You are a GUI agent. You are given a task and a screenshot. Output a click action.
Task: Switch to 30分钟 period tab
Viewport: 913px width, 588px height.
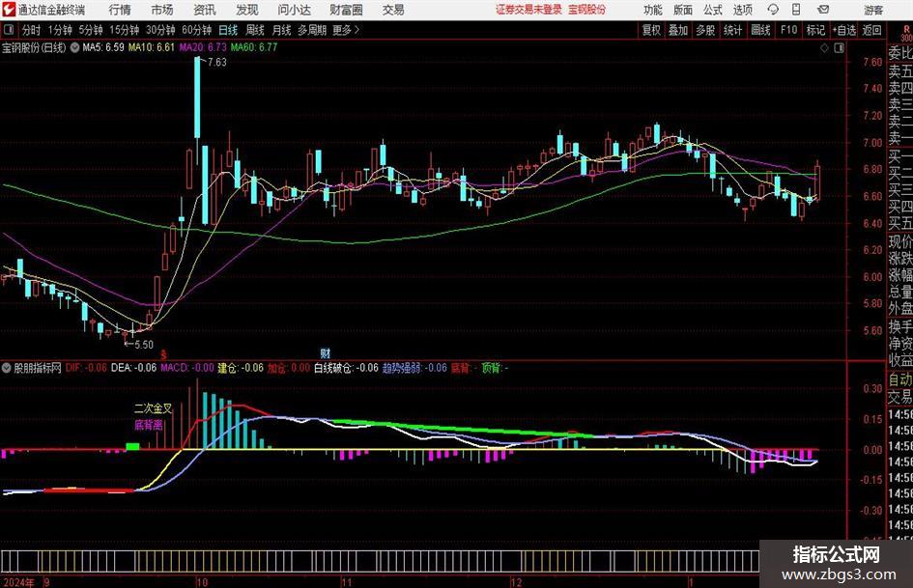[x=160, y=30]
